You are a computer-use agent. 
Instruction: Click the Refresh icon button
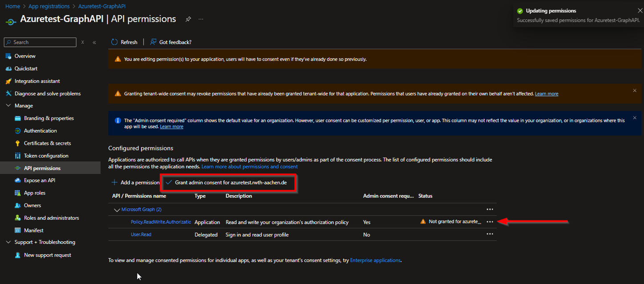pyautogui.click(x=114, y=42)
